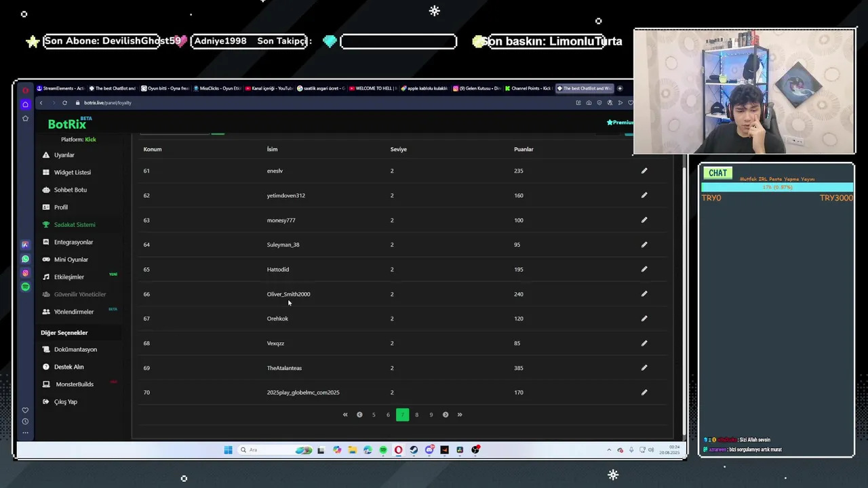Click the Opera sidebar history clock icon

pyautogui.click(x=25, y=422)
